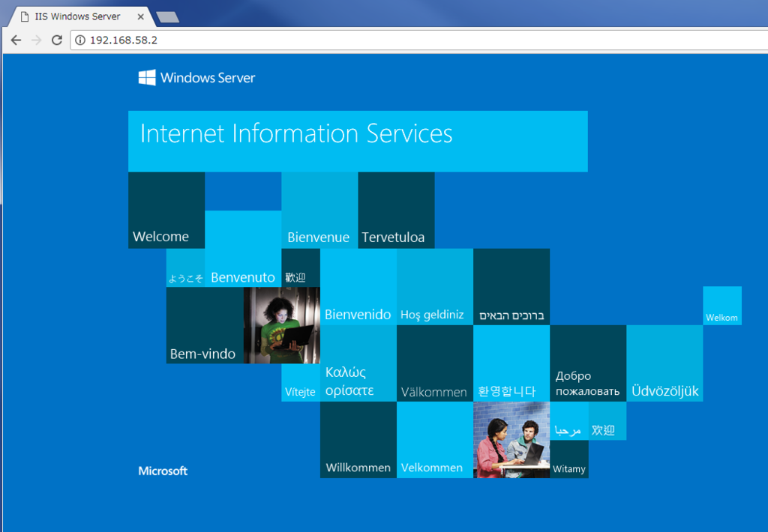The height and width of the screenshot is (532, 768).
Task: Click the Welkom tile
Action: click(x=722, y=306)
